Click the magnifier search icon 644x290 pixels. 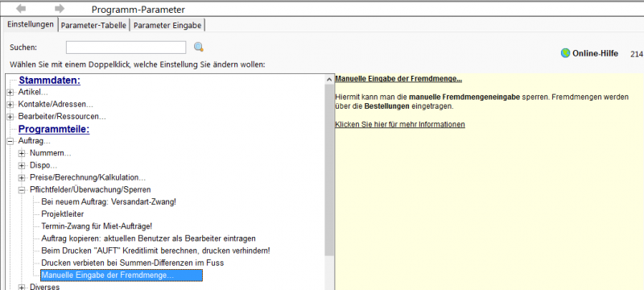pyautogui.click(x=199, y=48)
